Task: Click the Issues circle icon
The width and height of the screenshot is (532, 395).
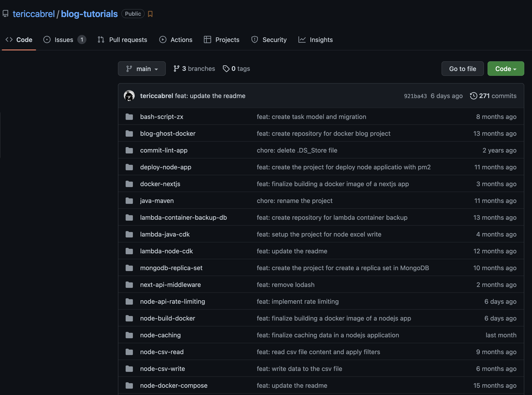Action: (47, 40)
